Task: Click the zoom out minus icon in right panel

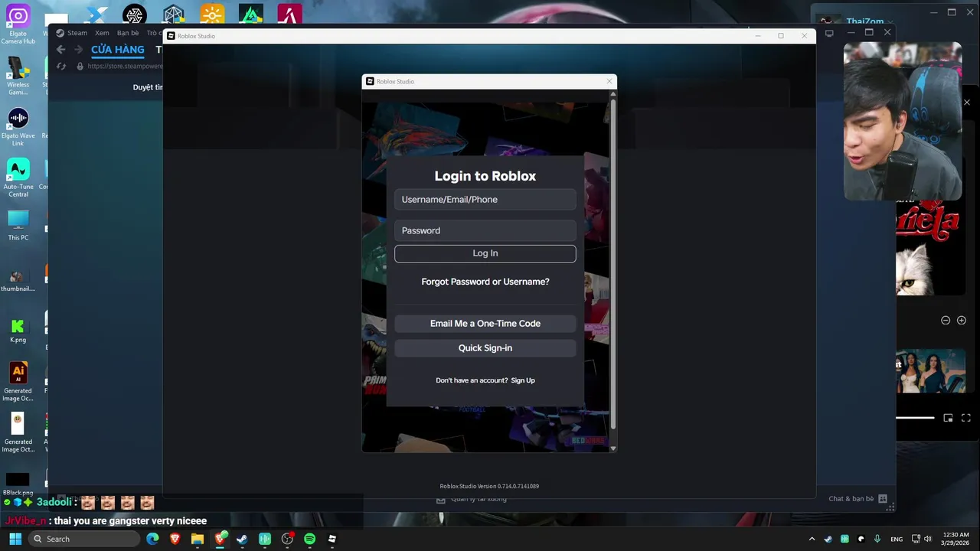Action: click(x=946, y=321)
